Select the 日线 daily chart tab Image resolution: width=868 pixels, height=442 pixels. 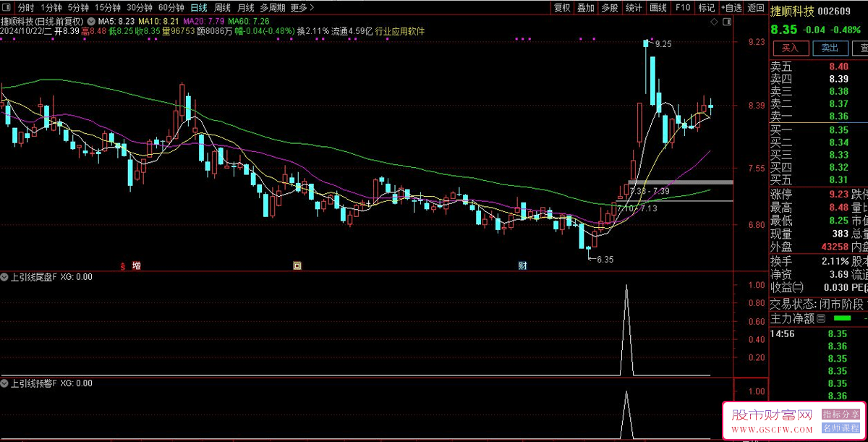(x=198, y=8)
